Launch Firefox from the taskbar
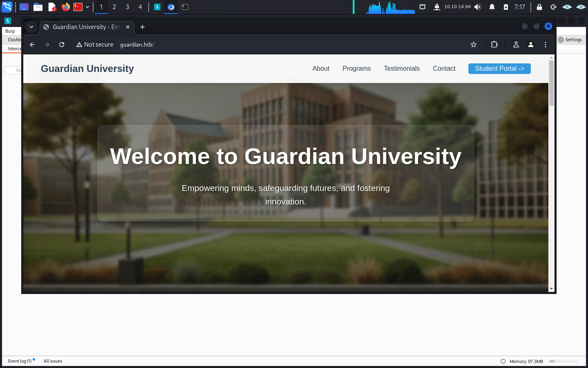Screen dimensions: 588x368 (x=65, y=7)
